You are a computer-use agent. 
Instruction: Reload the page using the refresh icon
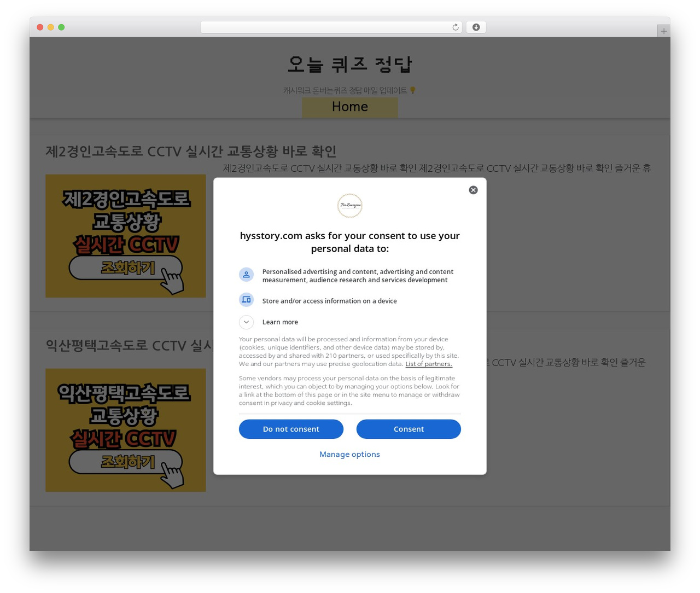point(455,27)
